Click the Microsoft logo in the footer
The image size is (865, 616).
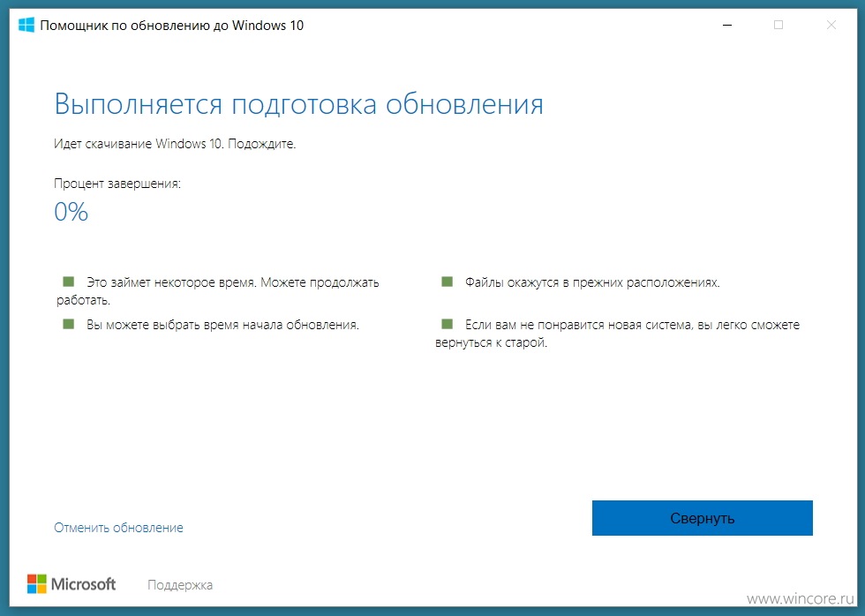tap(71, 584)
